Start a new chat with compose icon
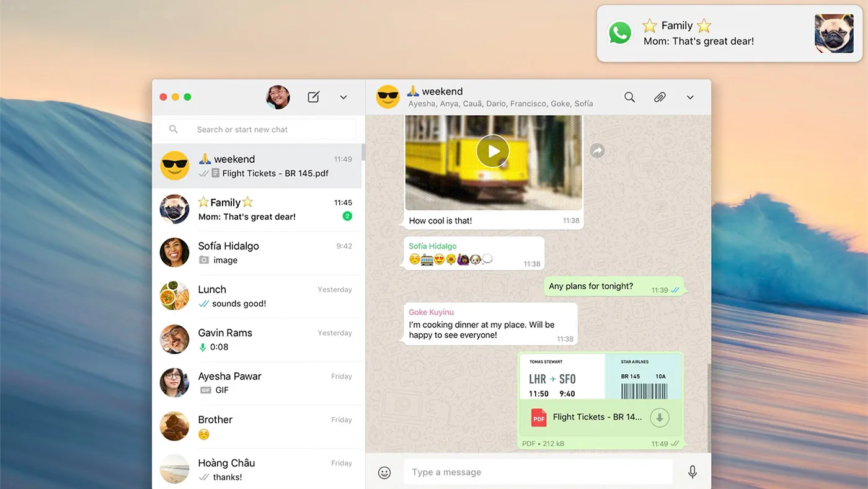 pos(314,97)
